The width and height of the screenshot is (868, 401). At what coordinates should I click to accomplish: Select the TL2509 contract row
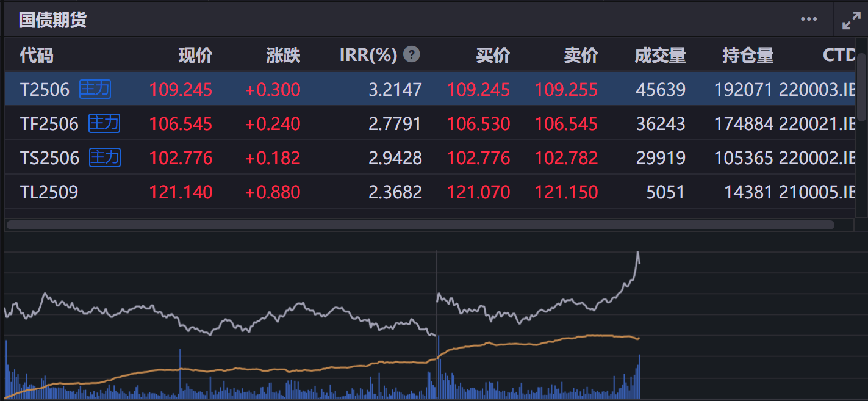pos(366,192)
